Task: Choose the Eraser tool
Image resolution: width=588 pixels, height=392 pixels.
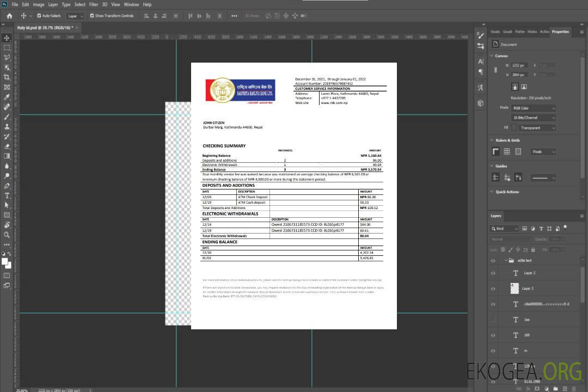Action: (7, 146)
